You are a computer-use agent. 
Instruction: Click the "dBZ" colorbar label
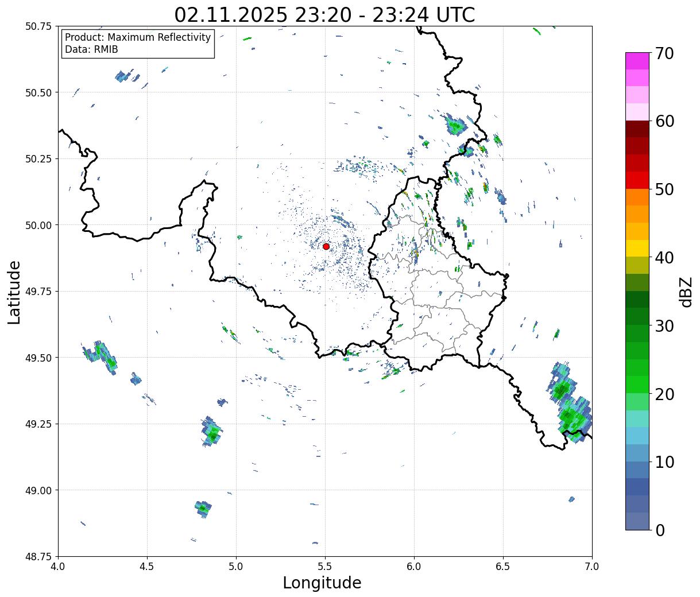686,292
